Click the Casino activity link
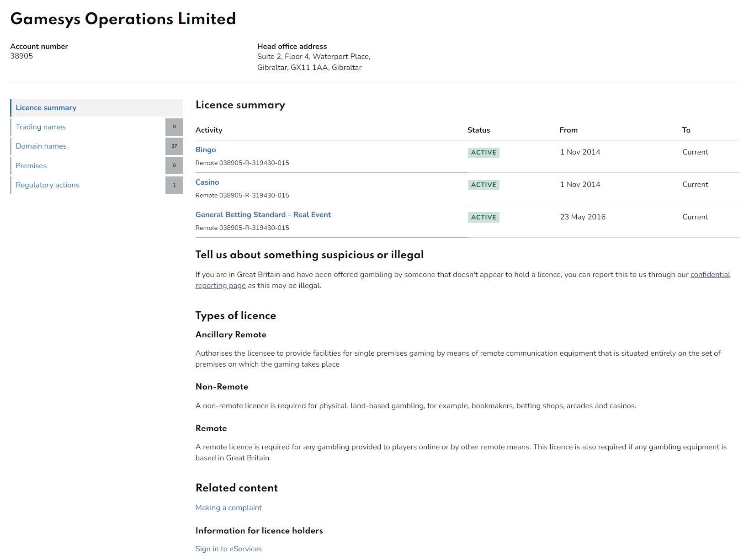 pyautogui.click(x=207, y=182)
